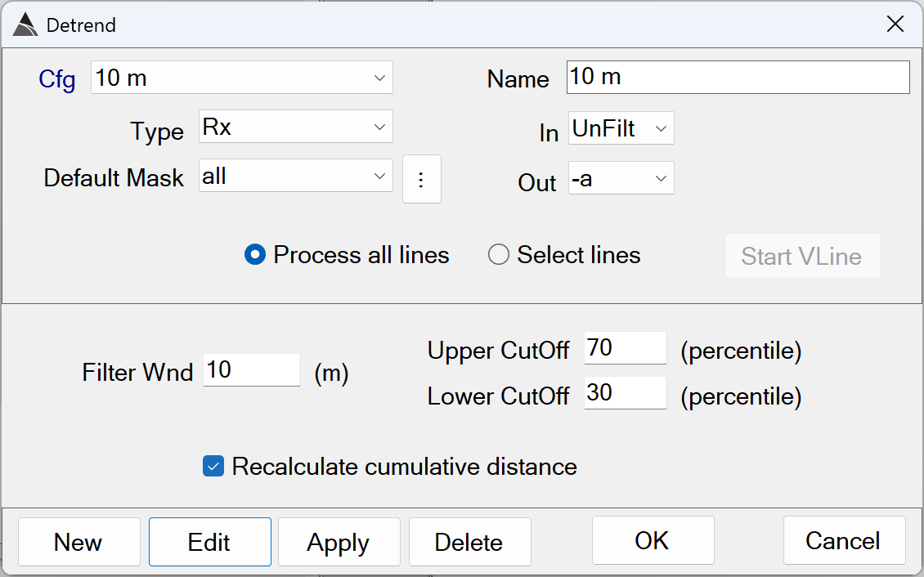Click the Apply button
924x577 pixels.
point(339,542)
